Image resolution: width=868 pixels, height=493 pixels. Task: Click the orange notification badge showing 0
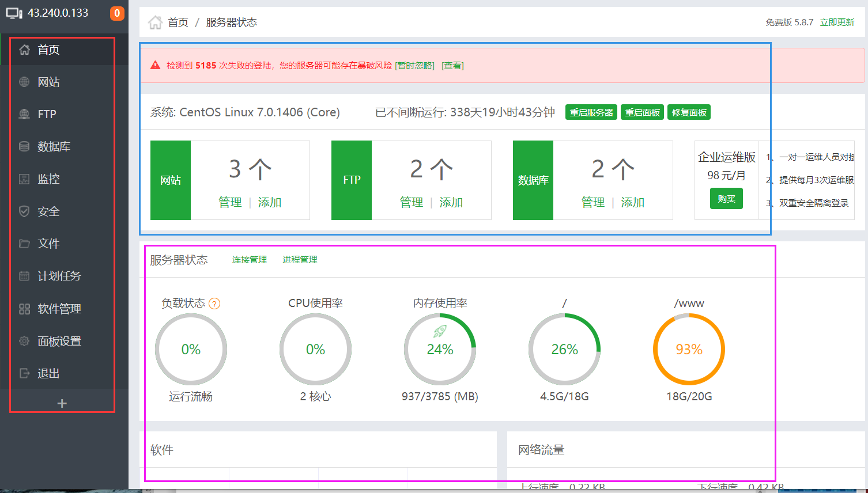117,13
